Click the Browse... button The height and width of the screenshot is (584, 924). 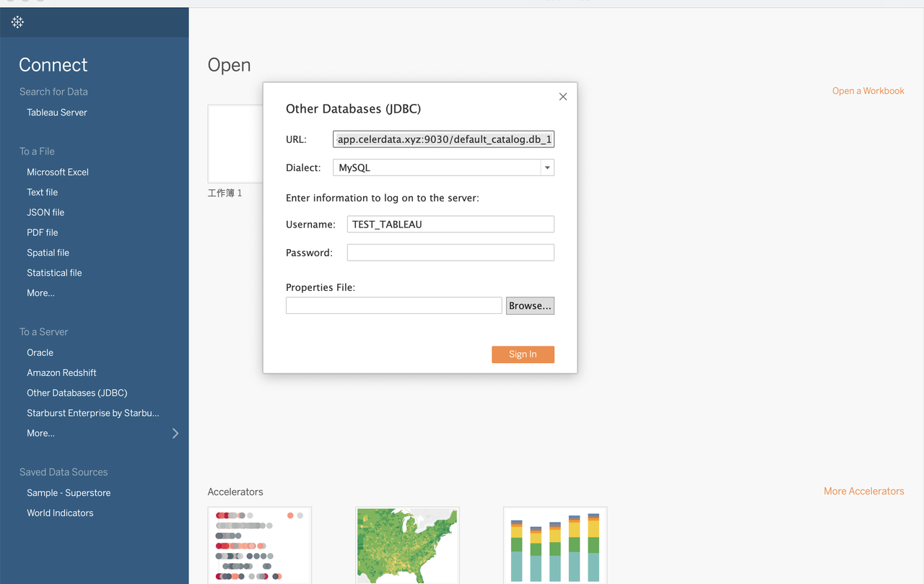click(x=530, y=305)
